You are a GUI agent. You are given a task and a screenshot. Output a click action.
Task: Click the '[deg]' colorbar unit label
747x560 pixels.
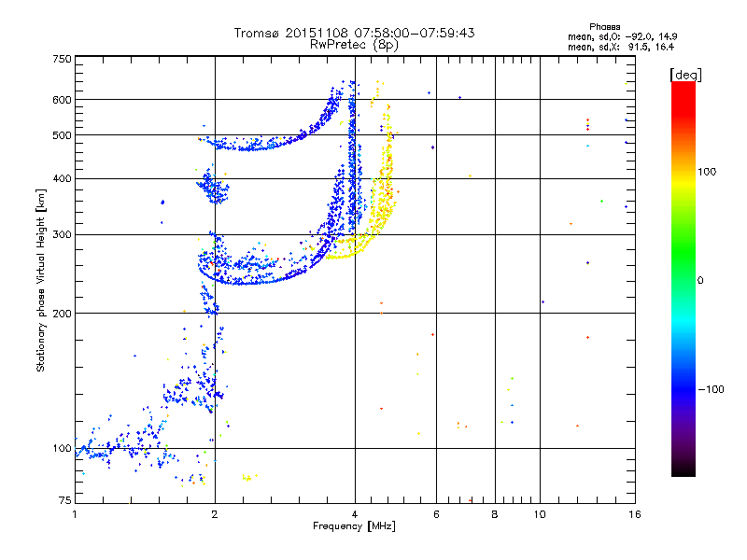pos(685,75)
